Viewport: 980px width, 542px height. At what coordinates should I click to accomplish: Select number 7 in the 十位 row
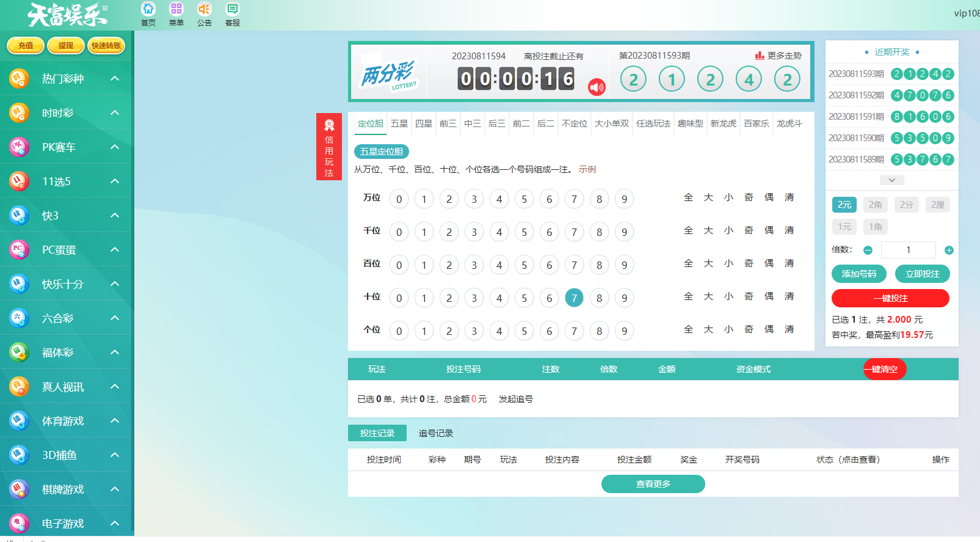click(x=574, y=298)
